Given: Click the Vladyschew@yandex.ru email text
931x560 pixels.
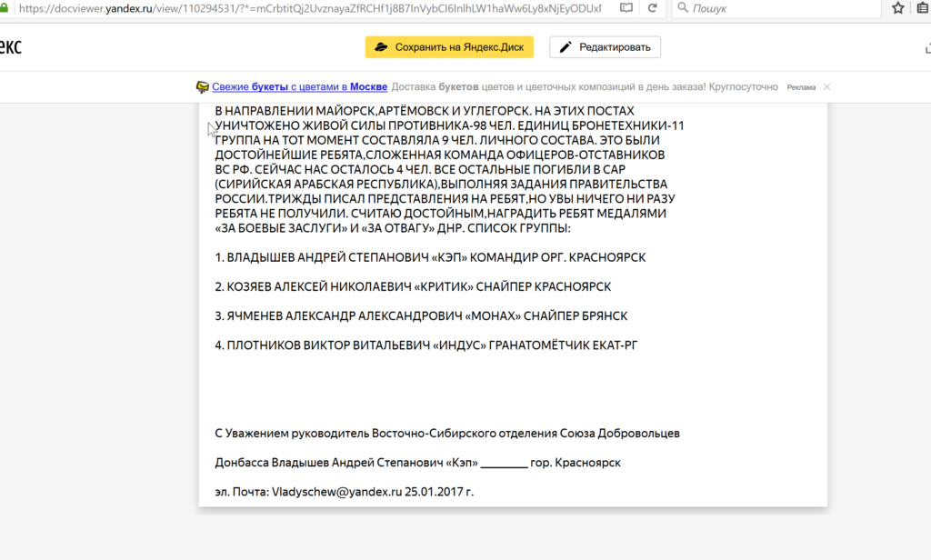Looking at the screenshot, I should click(337, 492).
